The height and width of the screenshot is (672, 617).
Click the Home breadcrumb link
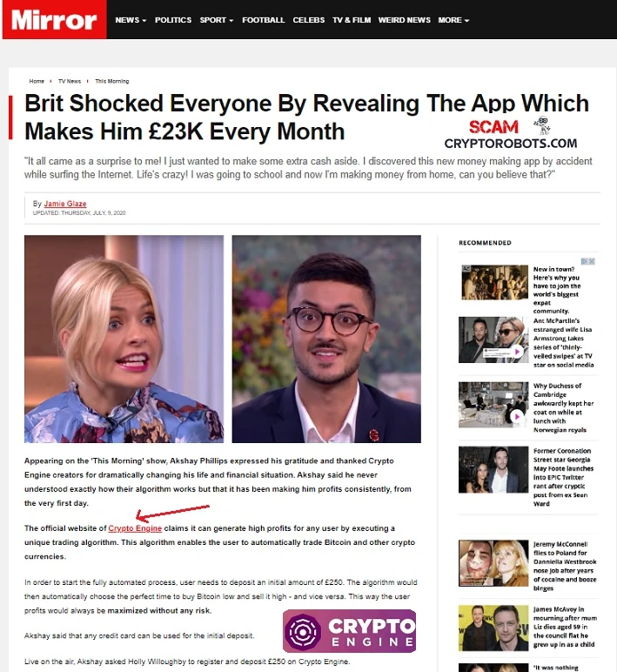pyautogui.click(x=37, y=81)
